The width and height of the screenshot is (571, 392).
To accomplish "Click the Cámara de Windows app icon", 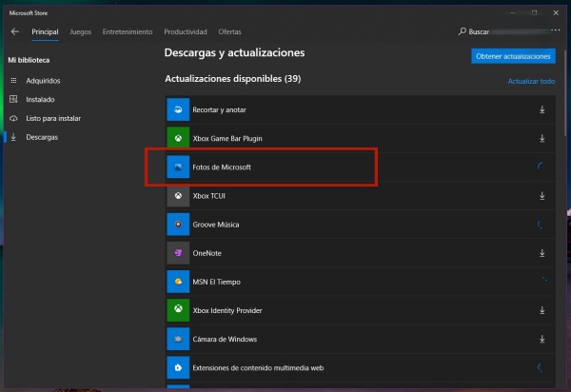I will [178, 339].
